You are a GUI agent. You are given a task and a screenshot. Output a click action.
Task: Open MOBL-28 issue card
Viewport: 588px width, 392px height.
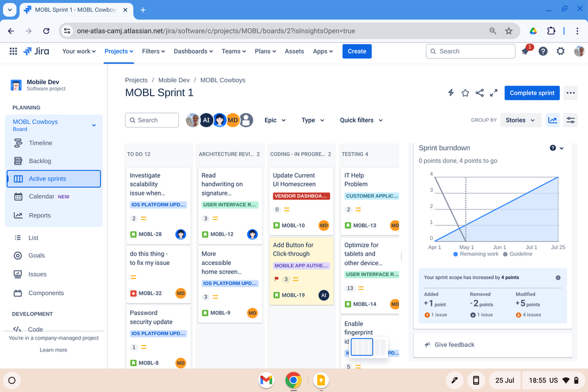[159, 205]
